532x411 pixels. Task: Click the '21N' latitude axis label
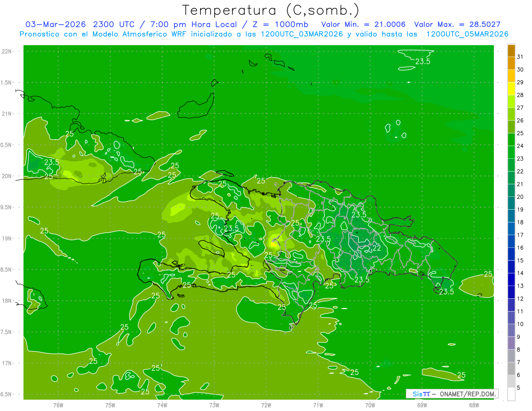(8, 114)
